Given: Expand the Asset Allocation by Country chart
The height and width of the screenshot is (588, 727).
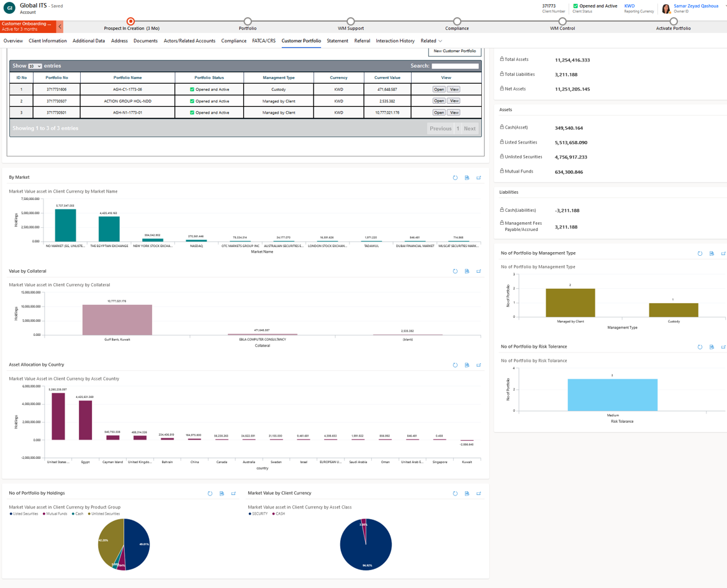Looking at the screenshot, I should tap(479, 365).
